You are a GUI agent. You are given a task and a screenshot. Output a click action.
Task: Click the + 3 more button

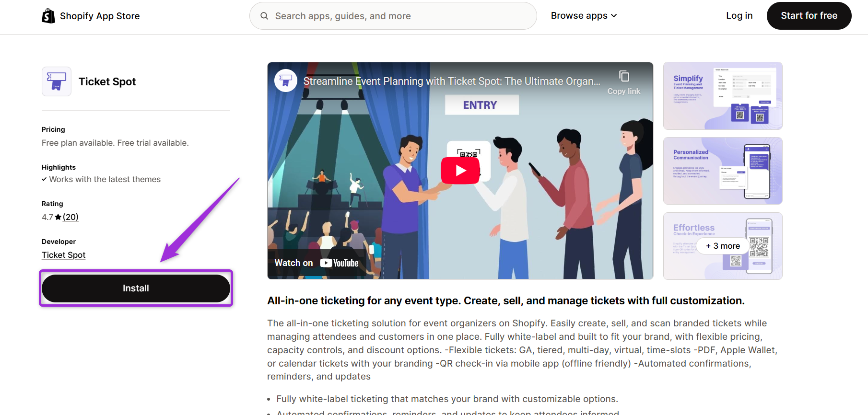(723, 246)
